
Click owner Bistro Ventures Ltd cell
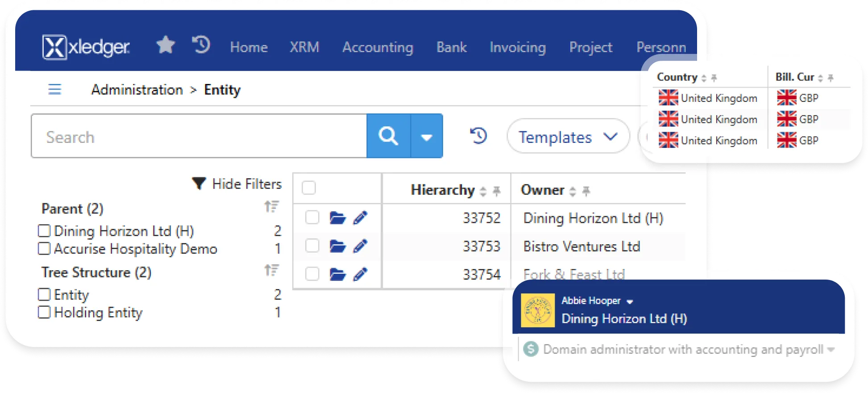(x=581, y=246)
